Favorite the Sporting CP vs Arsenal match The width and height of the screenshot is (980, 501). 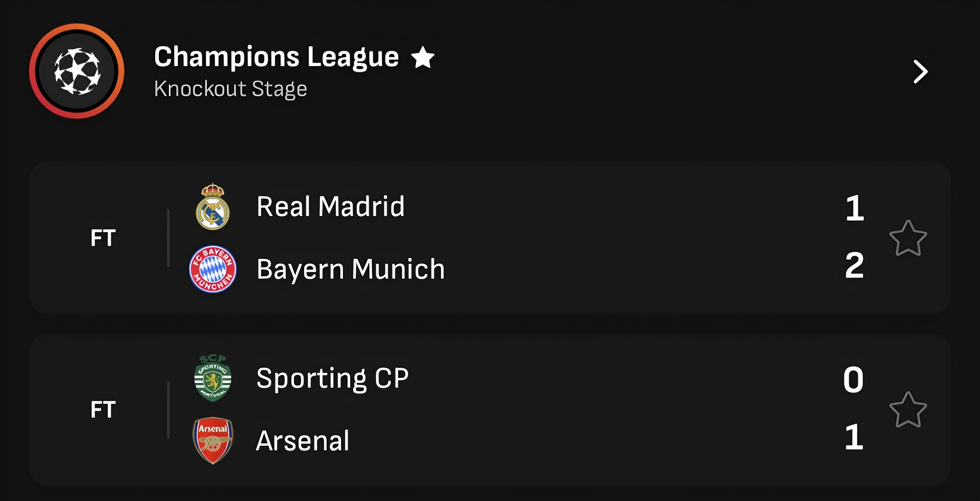[x=908, y=410]
